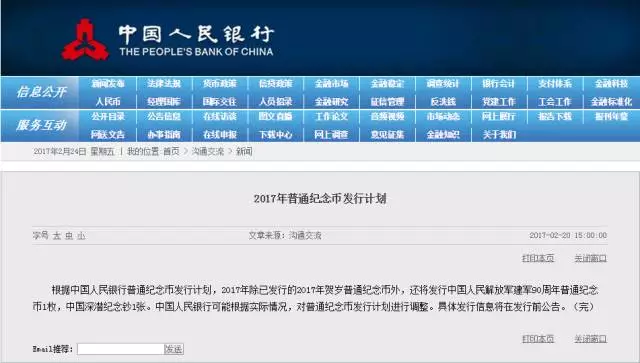The height and width of the screenshot is (363, 640).
Task: Open 经理国库 navigation link
Action: (164, 101)
